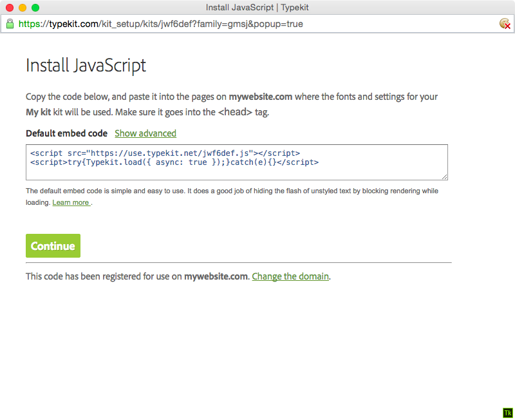Click the blocked cookie icon in address bar
Screen dimensions: 515x420
(x=505, y=24)
